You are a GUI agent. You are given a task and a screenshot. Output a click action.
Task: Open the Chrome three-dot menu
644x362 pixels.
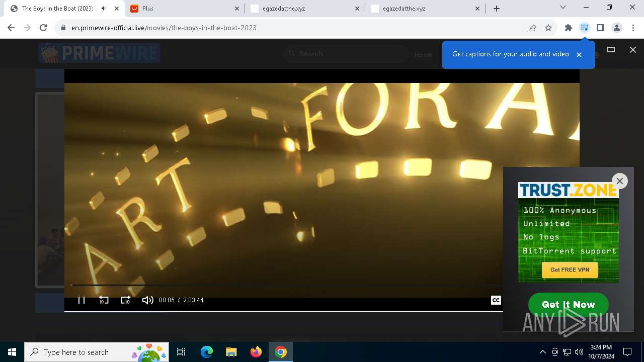point(633,28)
